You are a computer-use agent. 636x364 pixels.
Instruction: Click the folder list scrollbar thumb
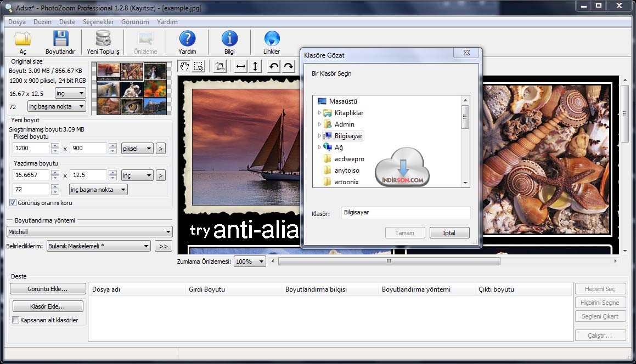[x=465, y=117]
